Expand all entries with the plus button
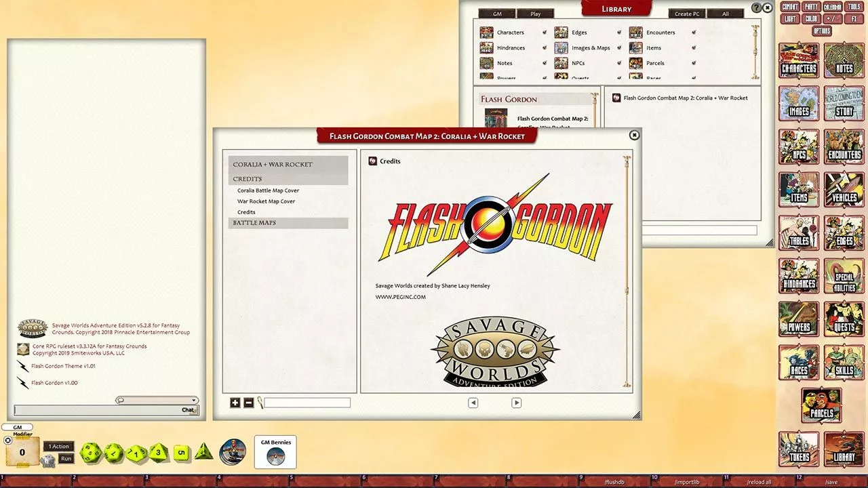The width and height of the screenshot is (868, 488). 235,403
